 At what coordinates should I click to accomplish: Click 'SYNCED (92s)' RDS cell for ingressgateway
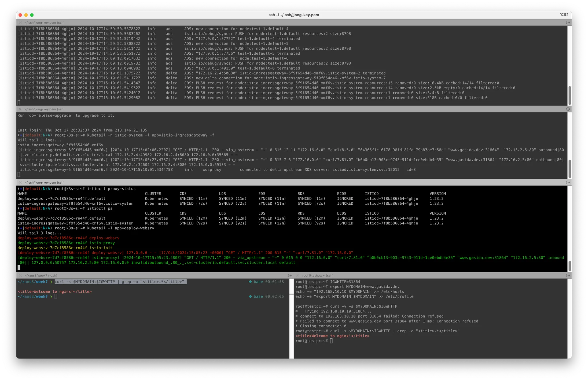tap(312, 223)
